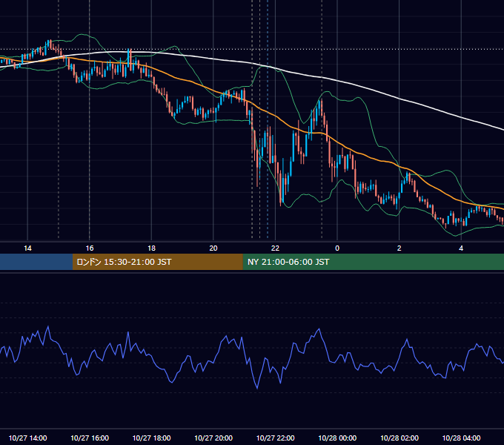504x445 pixels.
Task: Select the NY 21:00-06:00 JST session bar
Action: (x=373, y=262)
